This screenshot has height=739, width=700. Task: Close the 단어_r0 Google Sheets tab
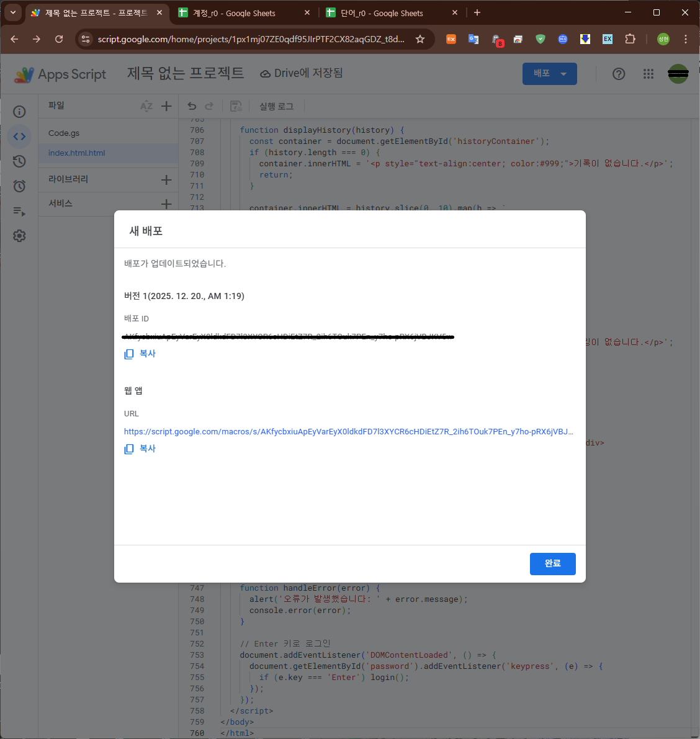point(454,13)
